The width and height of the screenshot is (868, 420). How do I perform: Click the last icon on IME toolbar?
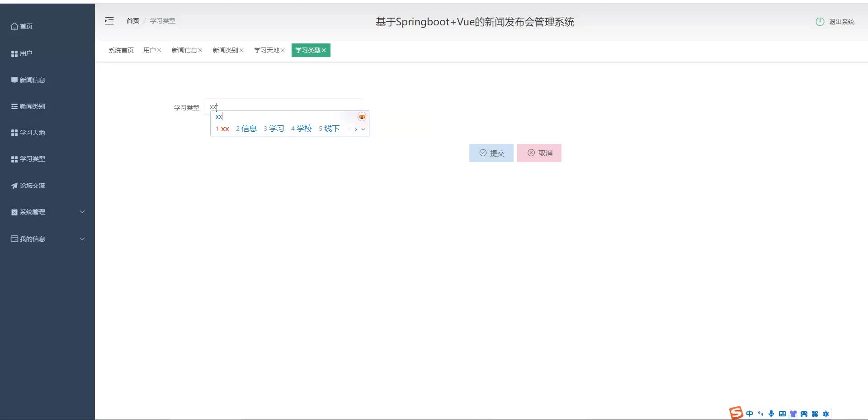tap(826, 414)
